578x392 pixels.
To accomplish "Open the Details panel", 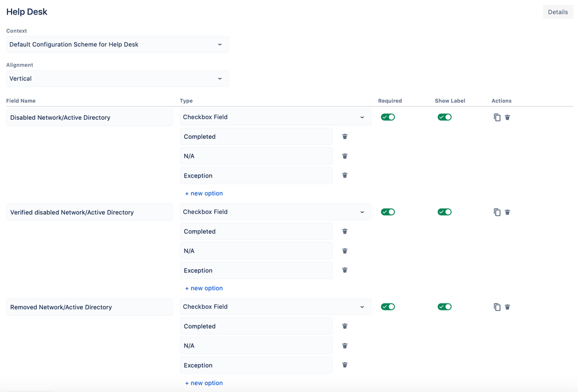I will (x=557, y=12).
